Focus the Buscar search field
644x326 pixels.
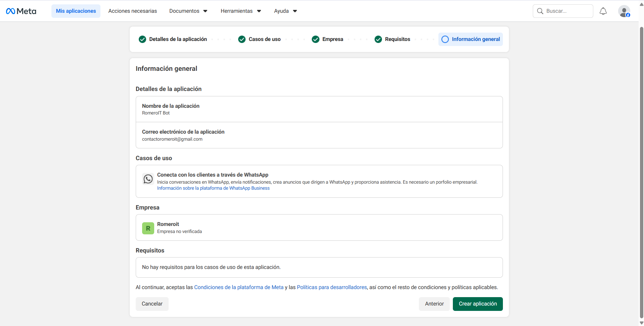click(x=563, y=11)
